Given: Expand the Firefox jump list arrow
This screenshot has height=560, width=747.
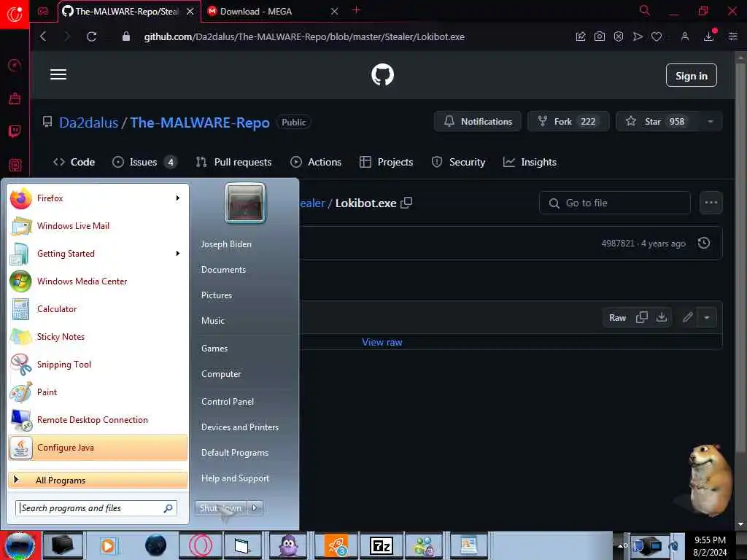Looking at the screenshot, I should pos(178,198).
